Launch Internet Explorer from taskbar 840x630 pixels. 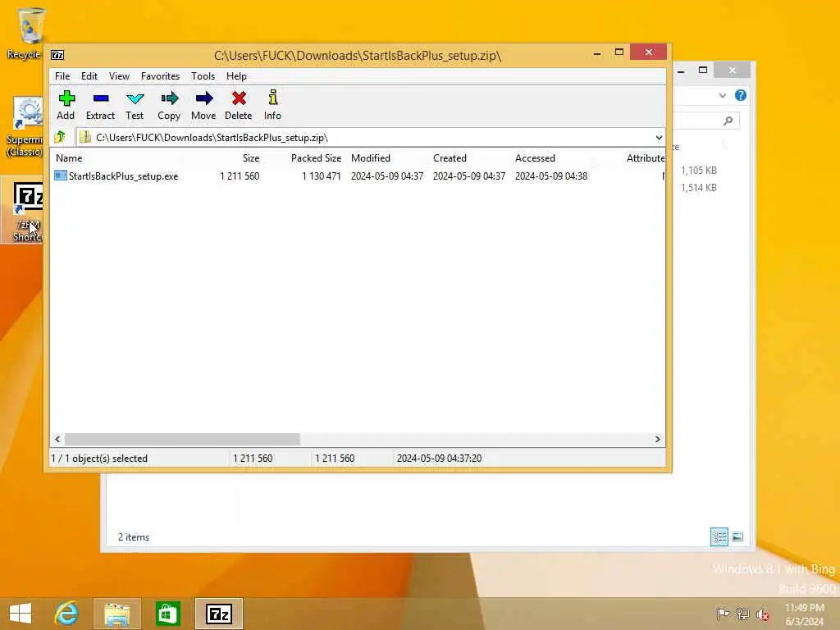67,614
